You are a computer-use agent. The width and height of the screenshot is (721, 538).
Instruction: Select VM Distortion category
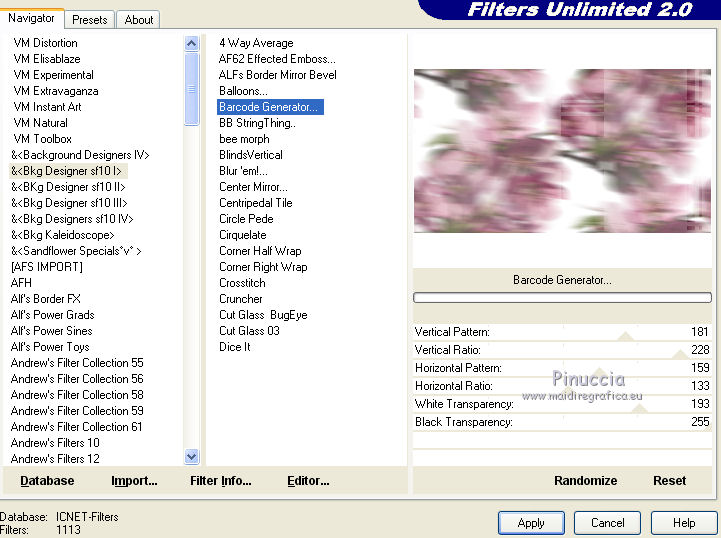(x=46, y=43)
